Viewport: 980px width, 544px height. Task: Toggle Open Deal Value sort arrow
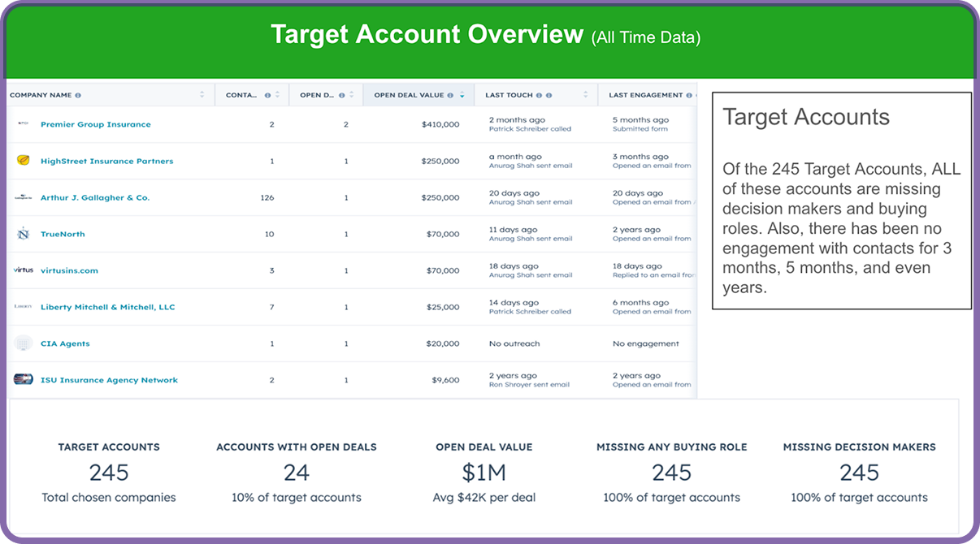click(x=462, y=95)
